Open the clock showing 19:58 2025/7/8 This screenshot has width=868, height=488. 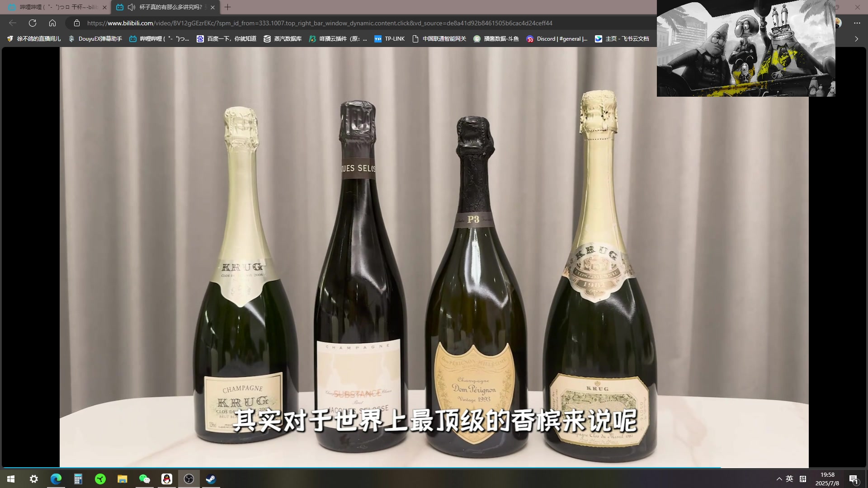click(x=827, y=479)
